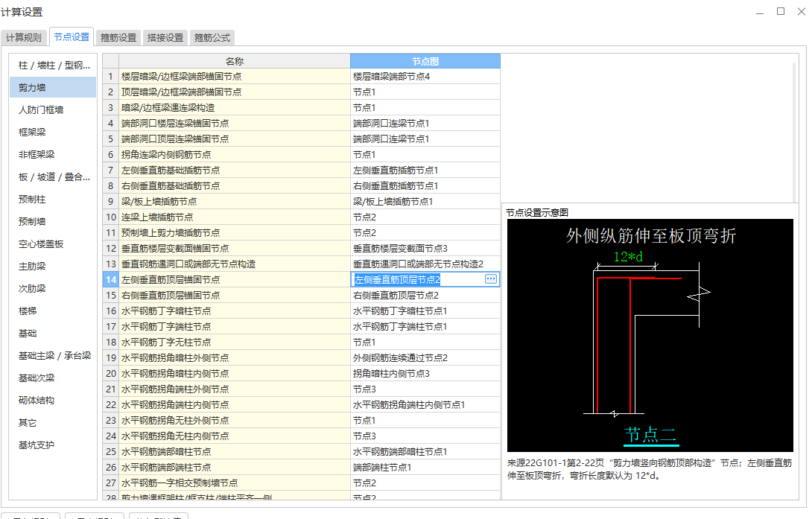Viewport: 812px width, 519px height.
Task: Select 预制柱 category
Action: pos(54,200)
